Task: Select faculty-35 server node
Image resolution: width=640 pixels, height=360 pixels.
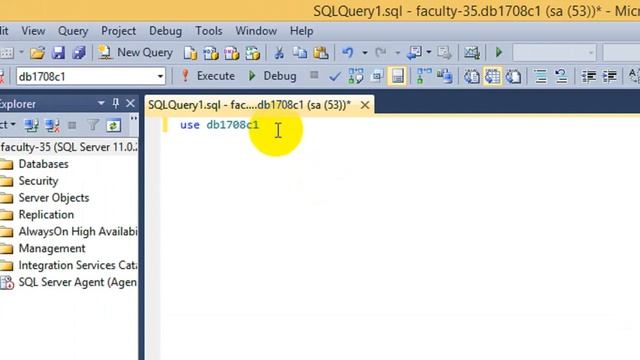Action: point(69,147)
